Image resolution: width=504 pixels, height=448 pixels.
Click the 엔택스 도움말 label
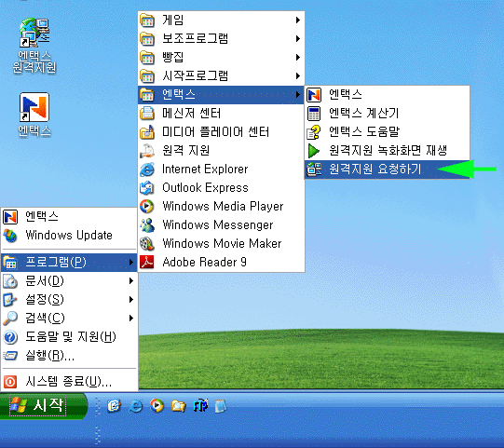point(364,131)
